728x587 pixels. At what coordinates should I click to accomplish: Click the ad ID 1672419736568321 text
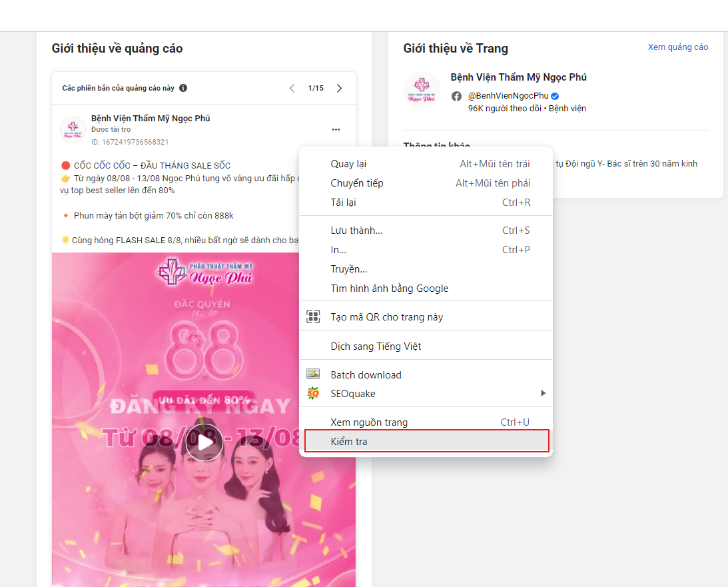tap(130, 142)
